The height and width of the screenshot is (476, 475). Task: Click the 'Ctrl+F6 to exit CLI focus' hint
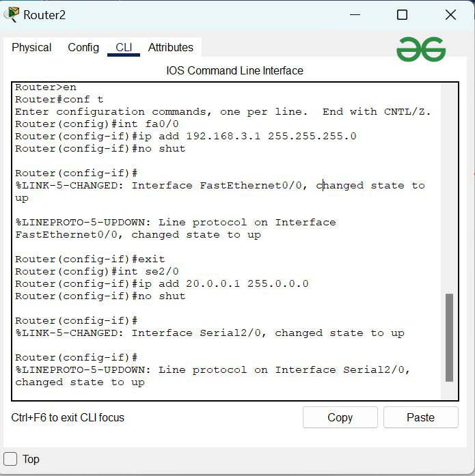pyautogui.click(x=68, y=417)
